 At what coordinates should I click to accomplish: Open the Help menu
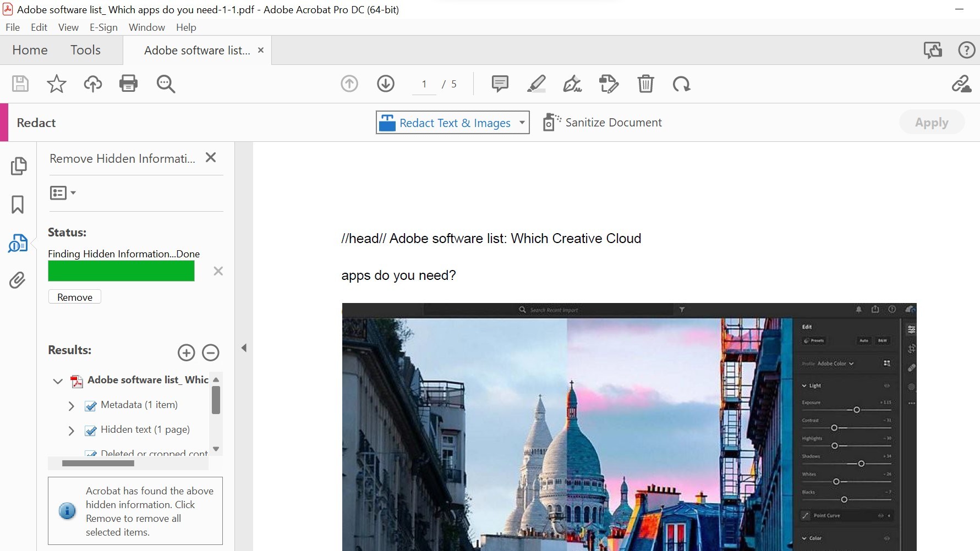click(x=186, y=27)
